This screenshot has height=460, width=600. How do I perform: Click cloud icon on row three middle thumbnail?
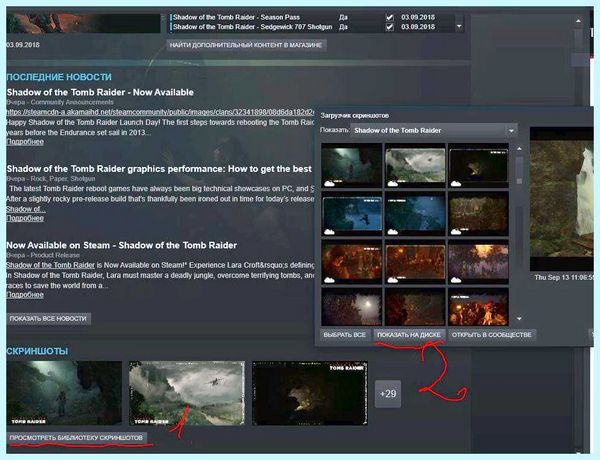pyautogui.click(x=393, y=280)
